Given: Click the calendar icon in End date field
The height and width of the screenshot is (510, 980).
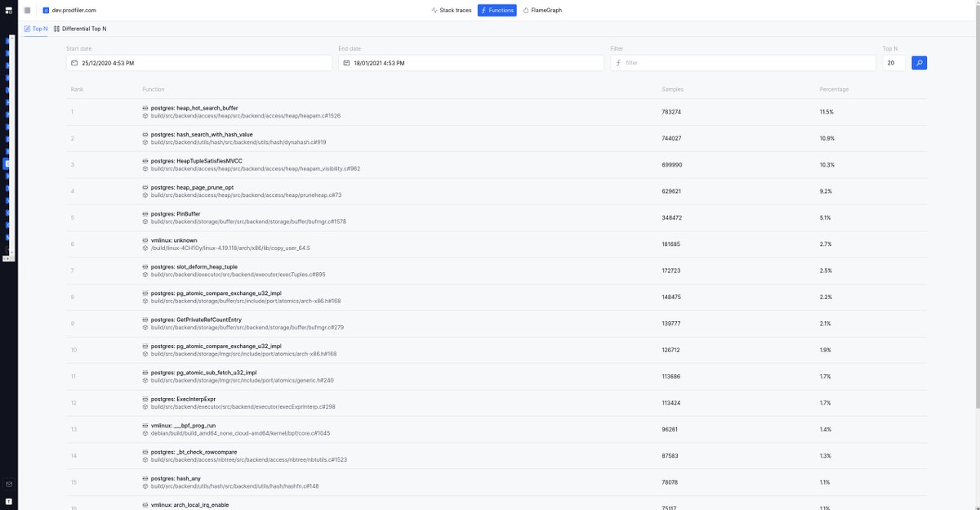Looking at the screenshot, I should [346, 63].
